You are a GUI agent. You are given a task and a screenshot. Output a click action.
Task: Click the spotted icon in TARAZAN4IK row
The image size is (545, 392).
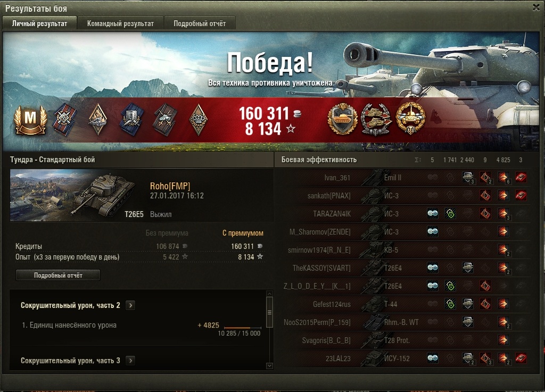pyautogui.click(x=433, y=213)
